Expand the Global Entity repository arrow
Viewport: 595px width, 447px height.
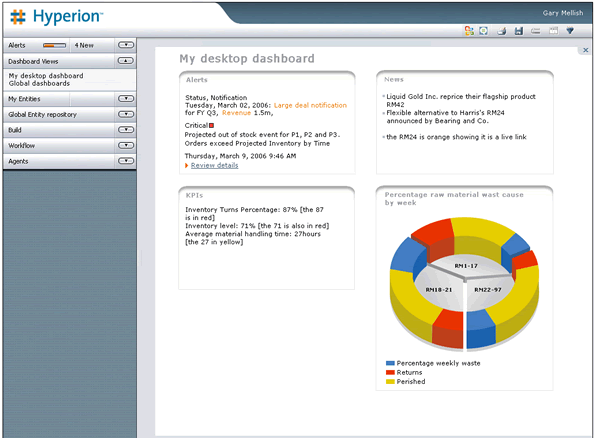(x=126, y=114)
